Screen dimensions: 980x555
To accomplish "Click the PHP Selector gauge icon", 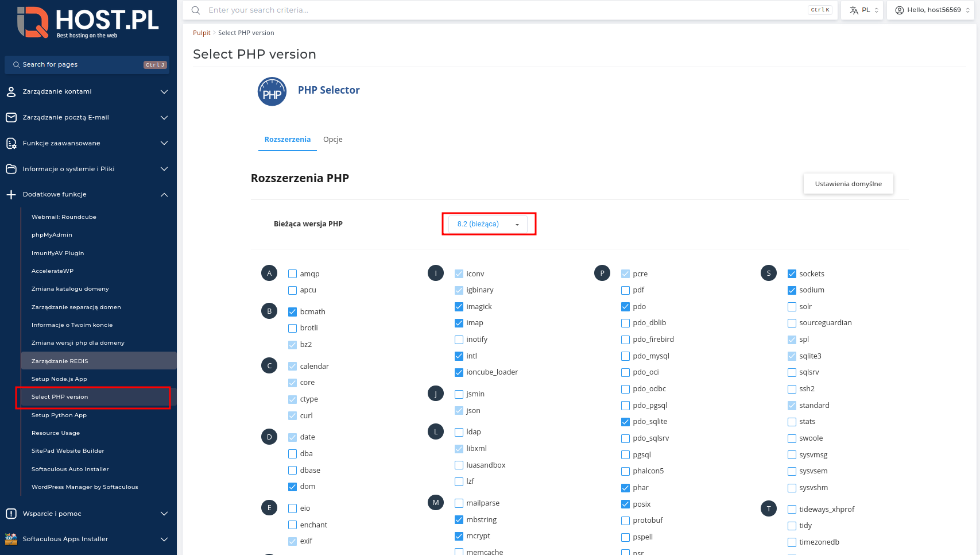I will (272, 91).
